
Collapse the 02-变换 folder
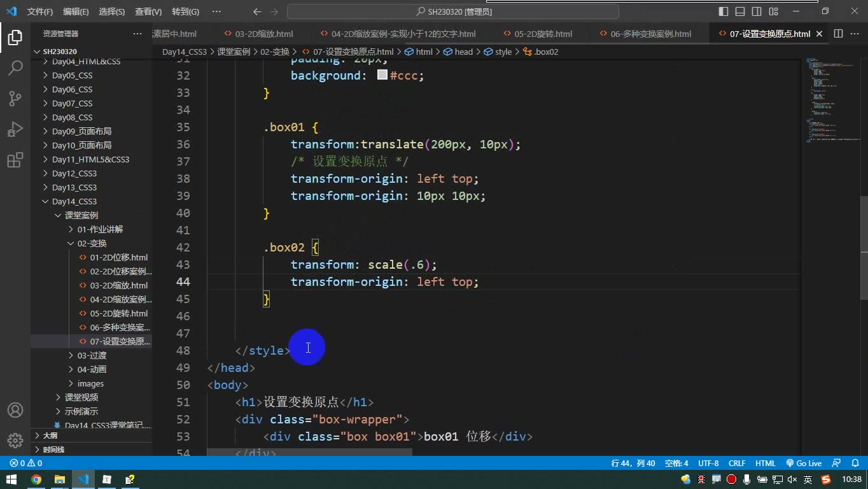92,243
